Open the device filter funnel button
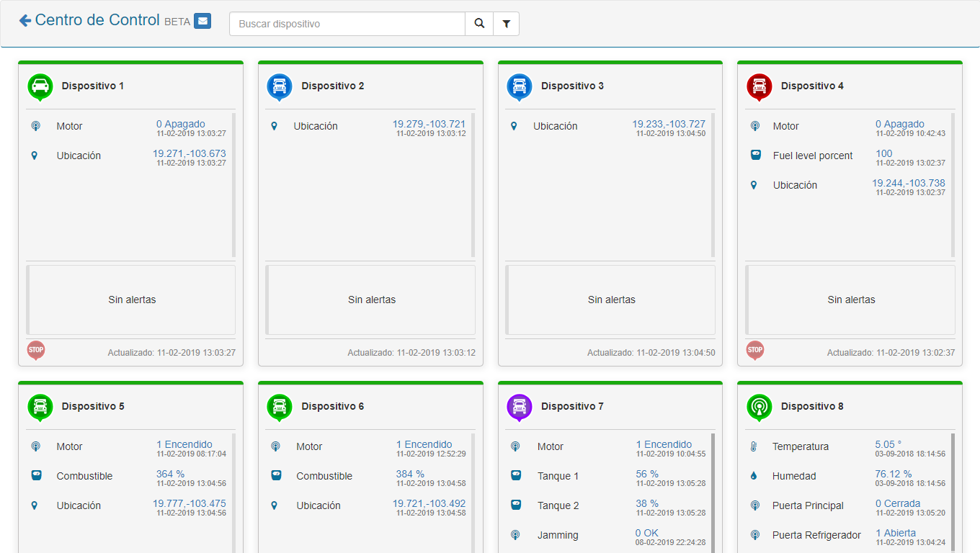Viewport: 980px width, 553px height. (x=506, y=24)
